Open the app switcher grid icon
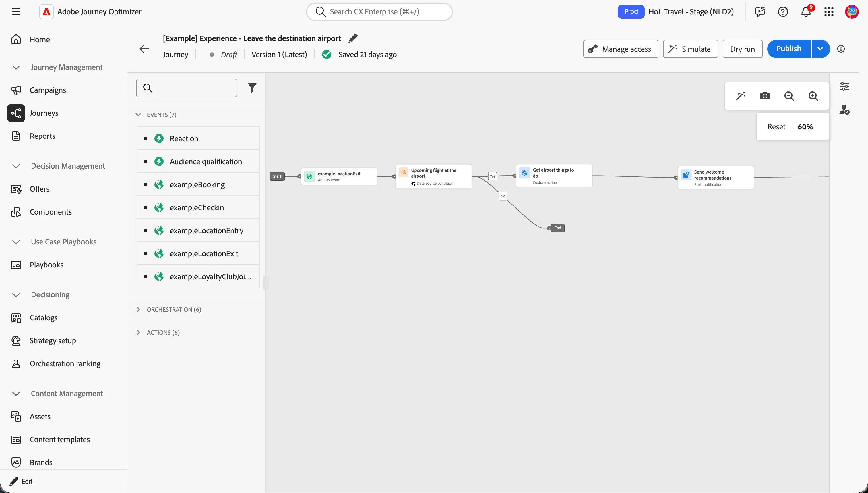 pos(829,11)
